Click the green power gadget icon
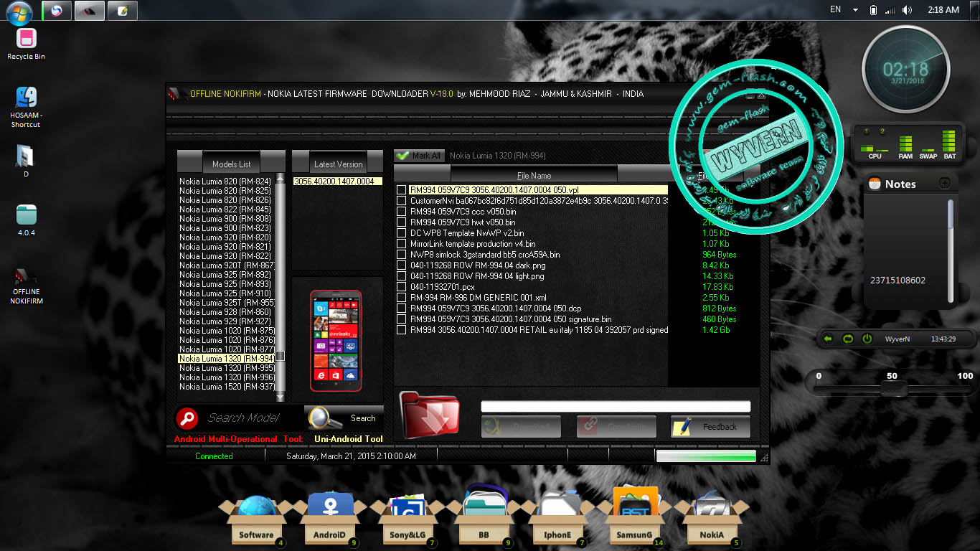980x551 pixels. click(x=867, y=339)
